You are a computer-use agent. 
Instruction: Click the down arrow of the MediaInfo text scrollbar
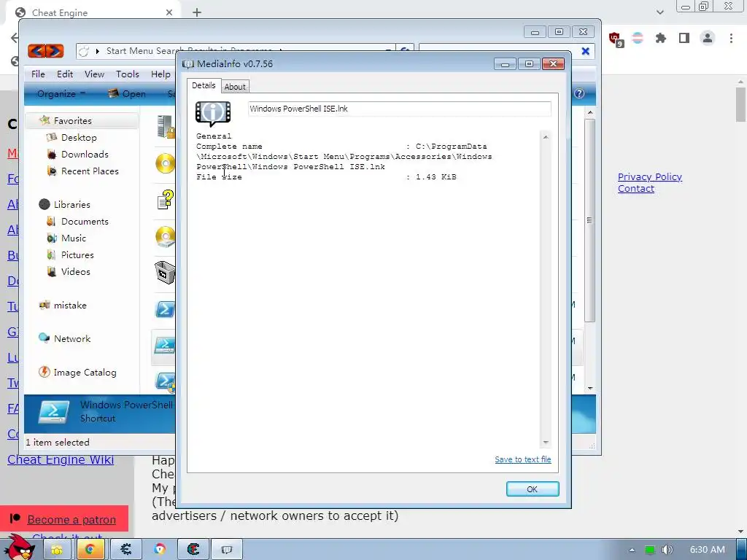(x=546, y=443)
